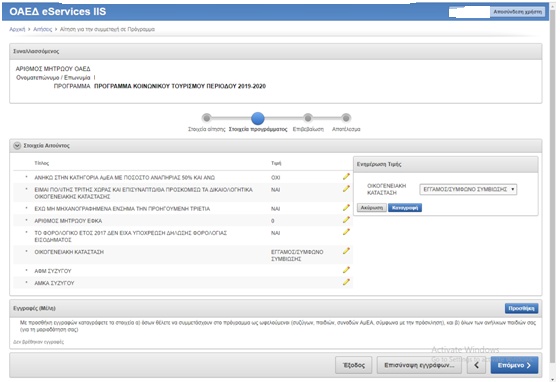
Task: Click the ΟΑΕΔ eServices IIS header title
Action: pos(58,11)
